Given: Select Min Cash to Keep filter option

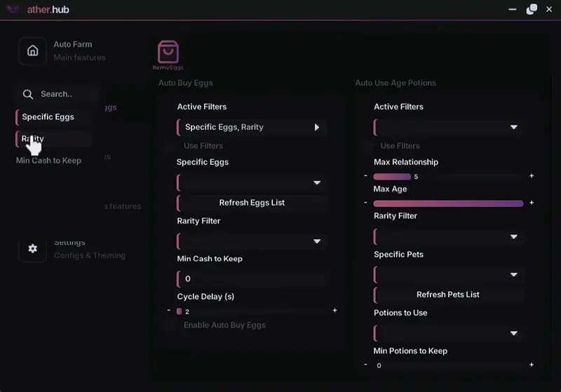Looking at the screenshot, I should (48, 161).
